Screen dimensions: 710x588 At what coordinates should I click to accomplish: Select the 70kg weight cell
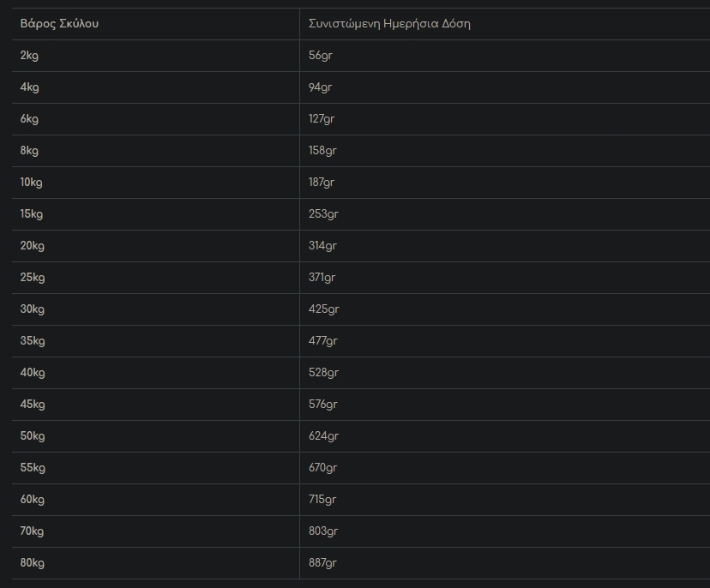tap(32, 531)
